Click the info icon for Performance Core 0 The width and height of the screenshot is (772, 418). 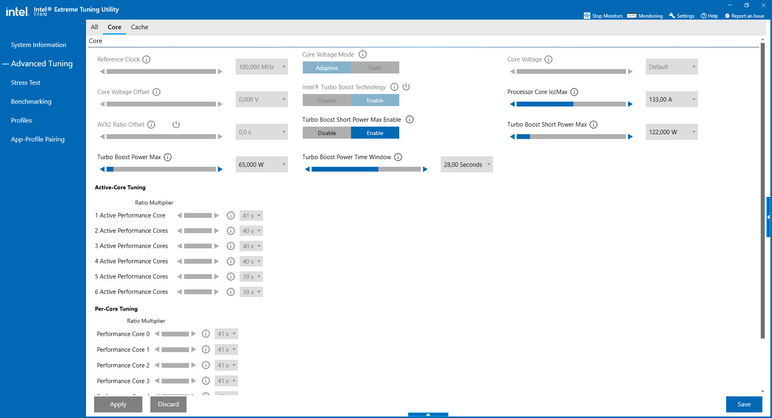tap(206, 334)
